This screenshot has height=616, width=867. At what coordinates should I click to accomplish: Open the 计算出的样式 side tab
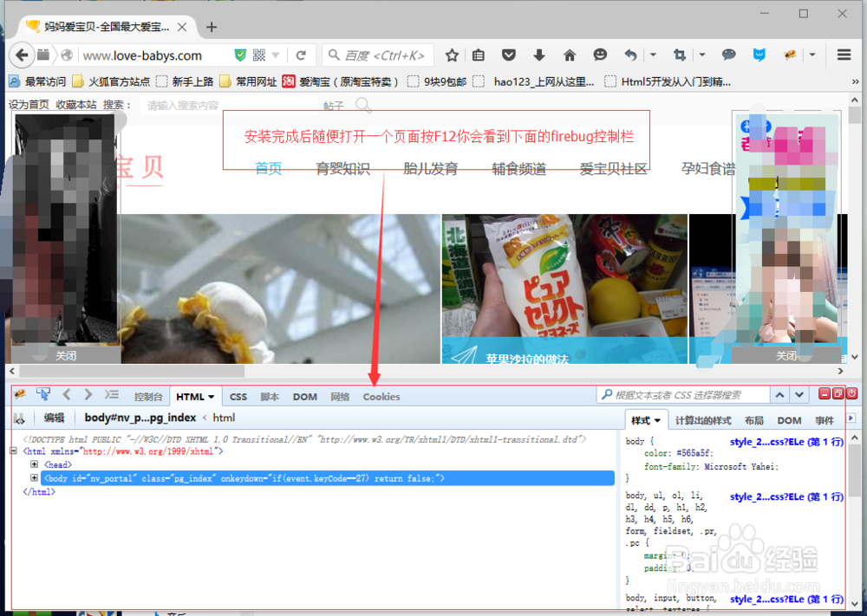coord(703,420)
